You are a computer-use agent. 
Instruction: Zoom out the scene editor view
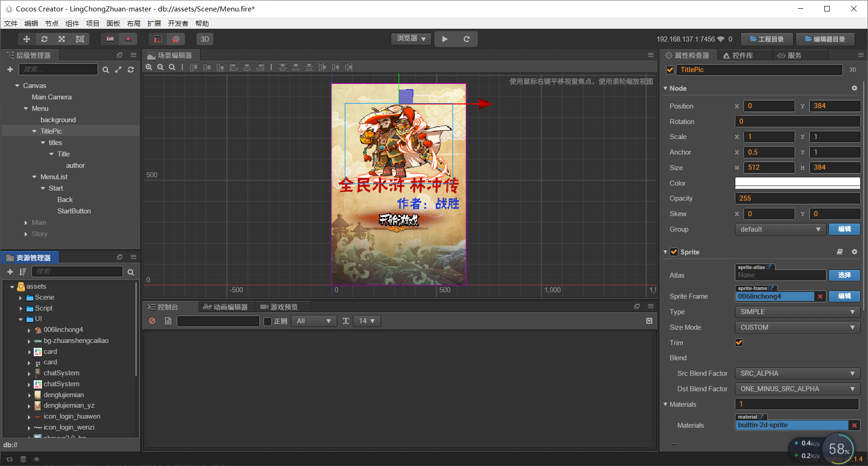coord(160,67)
